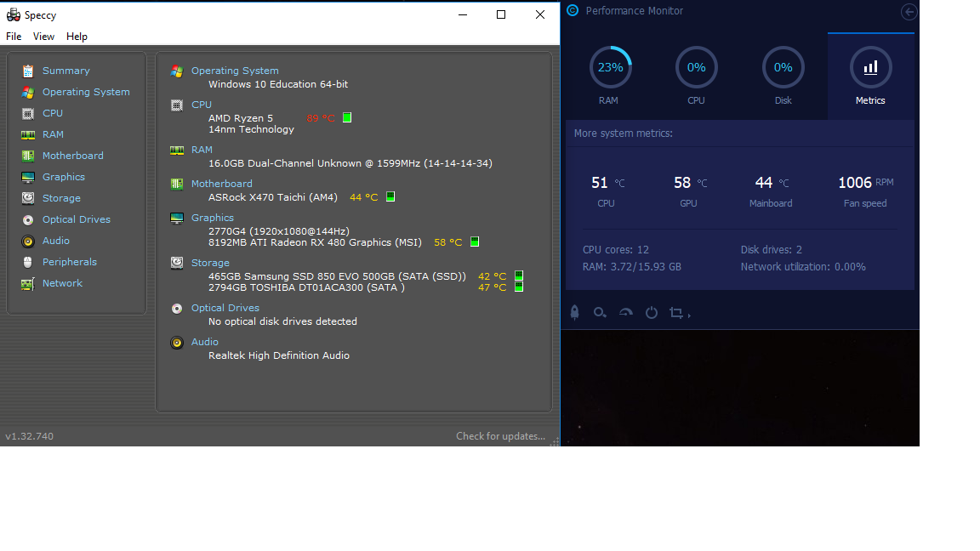Click the speedometer icon in Performance Monitor
980x551 pixels.
click(625, 312)
